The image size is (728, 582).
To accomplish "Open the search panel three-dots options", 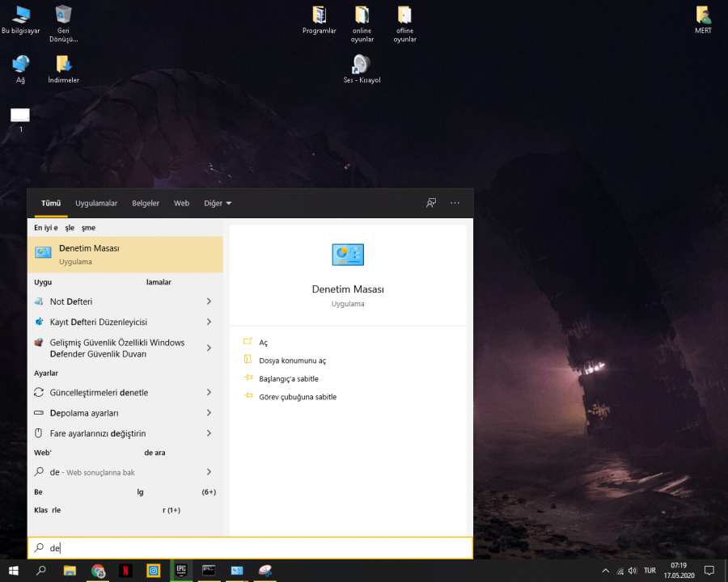I will click(x=455, y=203).
